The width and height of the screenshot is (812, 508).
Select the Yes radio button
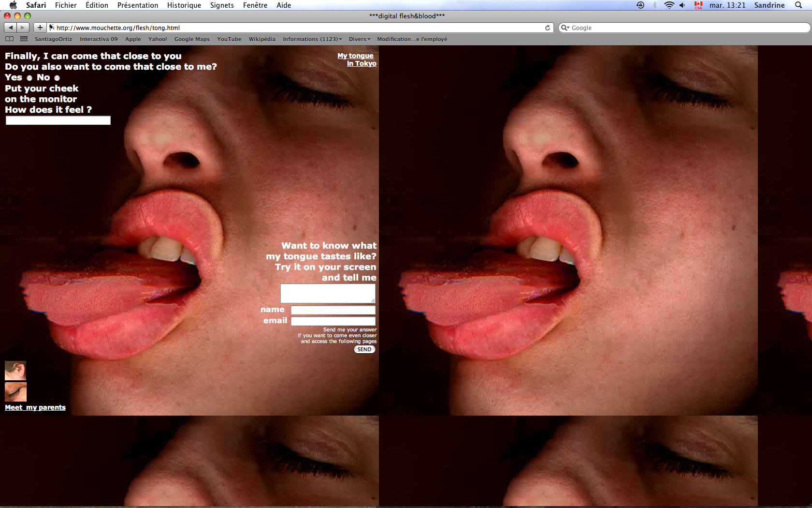coord(29,78)
